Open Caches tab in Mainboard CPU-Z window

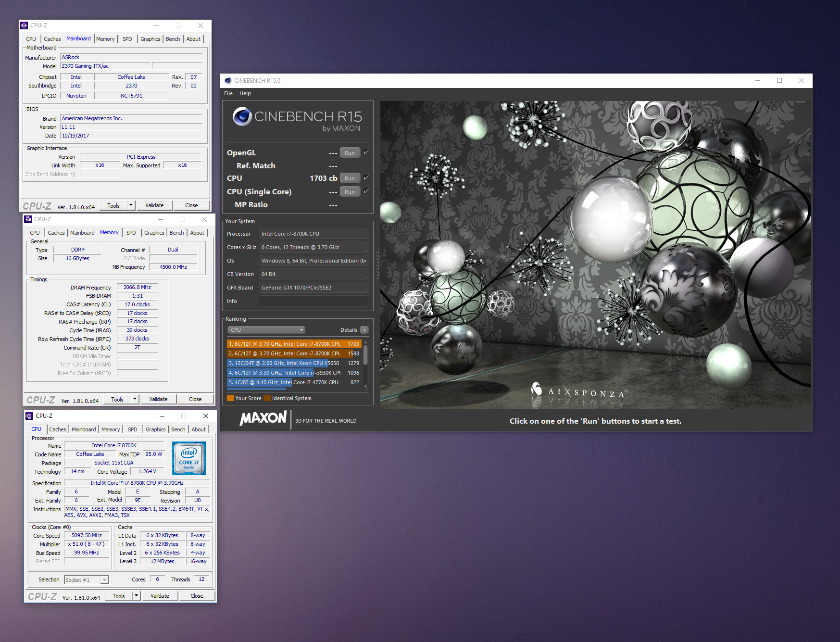(52, 39)
